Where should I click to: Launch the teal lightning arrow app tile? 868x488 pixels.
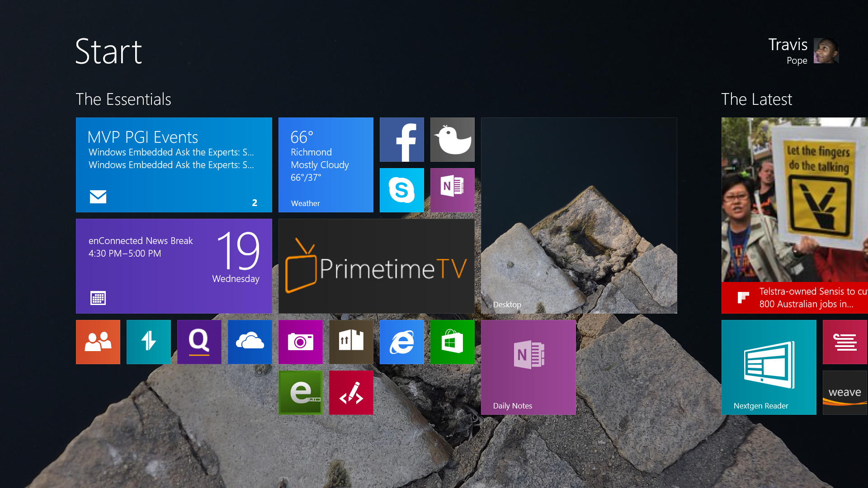pyautogui.click(x=149, y=342)
